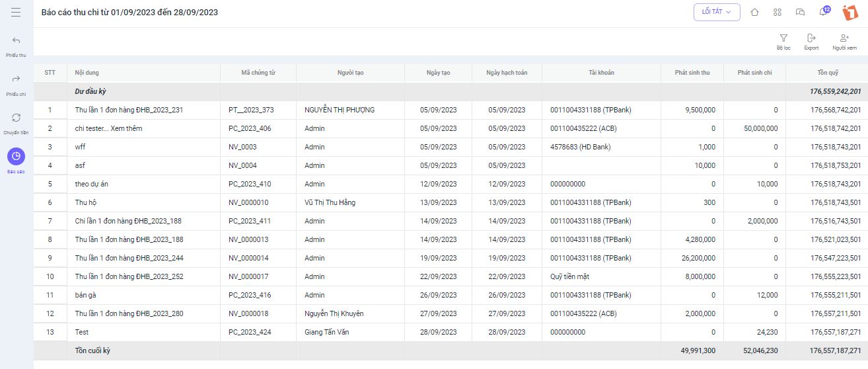
Task: Open the Phiếu chi sidebar icon
Action: tap(16, 79)
